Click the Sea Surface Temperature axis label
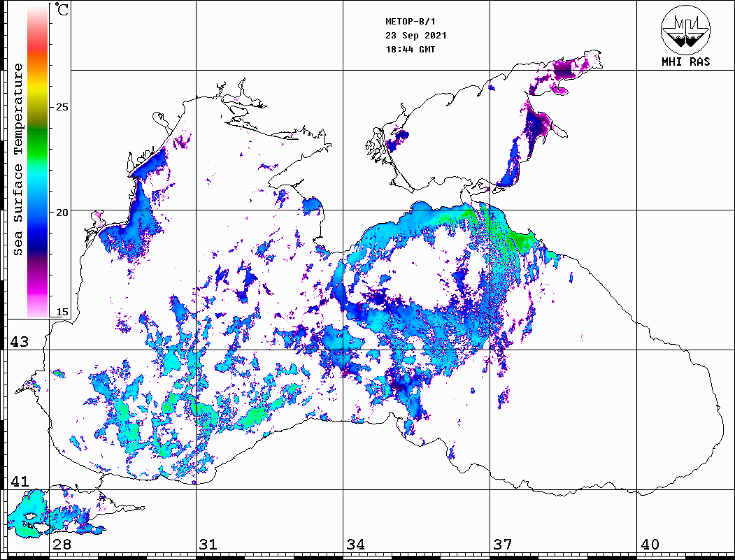 tap(17, 159)
